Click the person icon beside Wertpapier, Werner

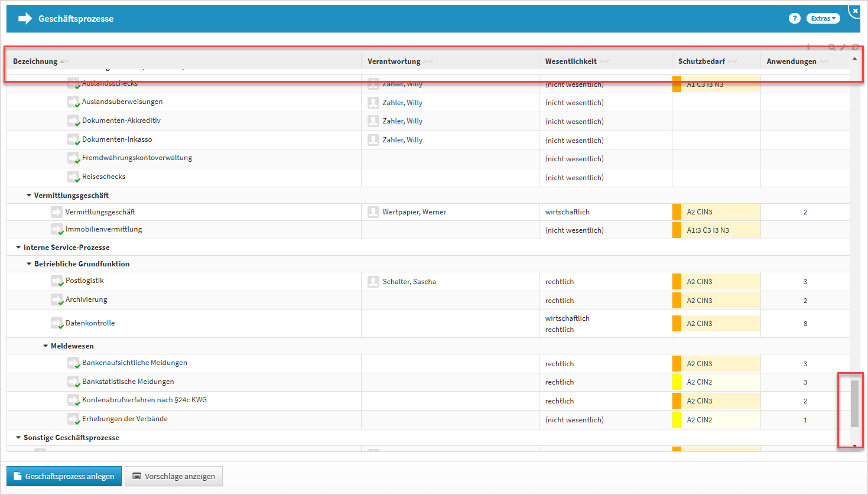(x=373, y=212)
